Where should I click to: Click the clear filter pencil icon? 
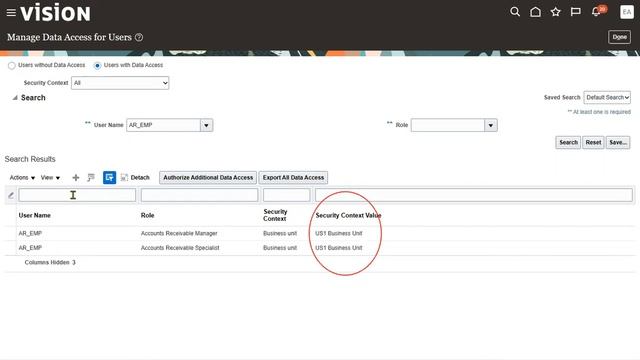[x=11, y=195]
